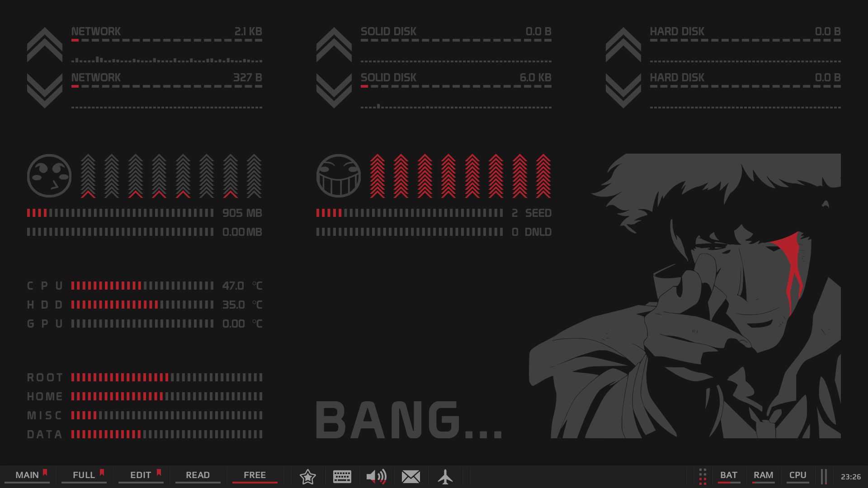Click the network download value 327 B

(x=248, y=78)
